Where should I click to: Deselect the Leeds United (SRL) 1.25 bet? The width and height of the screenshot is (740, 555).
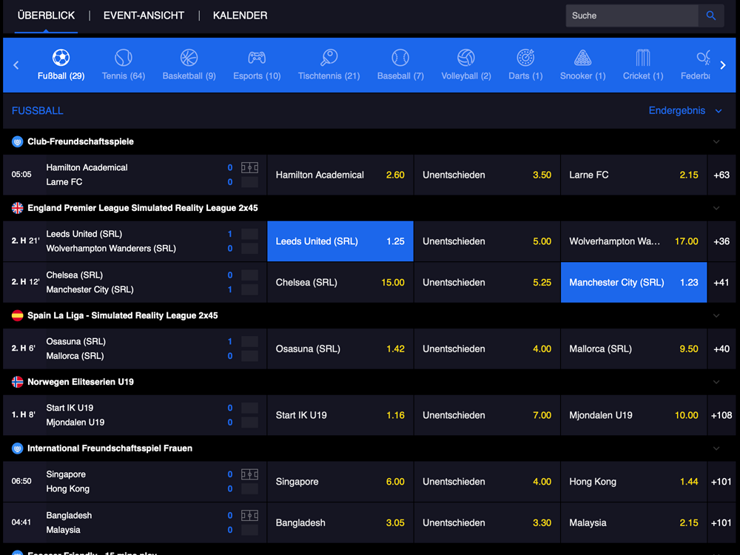(340, 241)
